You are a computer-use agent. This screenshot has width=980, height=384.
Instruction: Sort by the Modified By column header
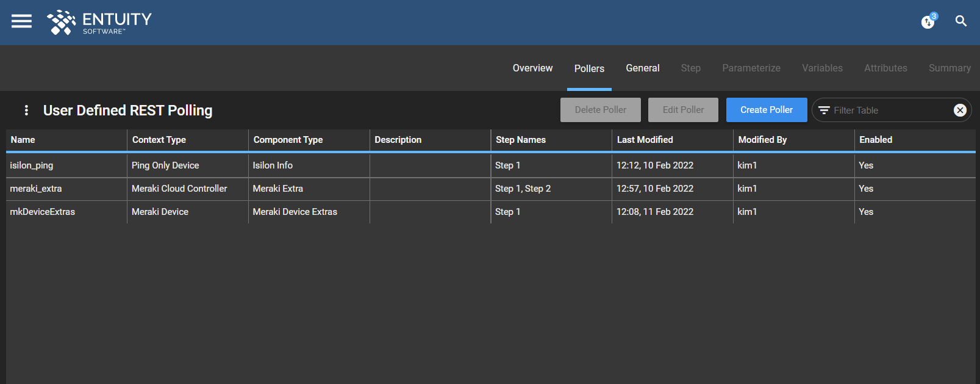(x=794, y=140)
